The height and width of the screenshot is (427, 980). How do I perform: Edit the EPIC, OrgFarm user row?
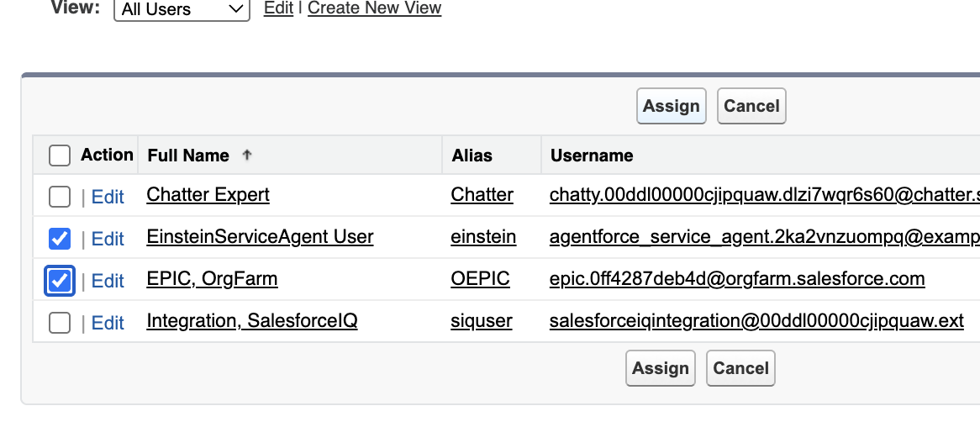click(108, 281)
